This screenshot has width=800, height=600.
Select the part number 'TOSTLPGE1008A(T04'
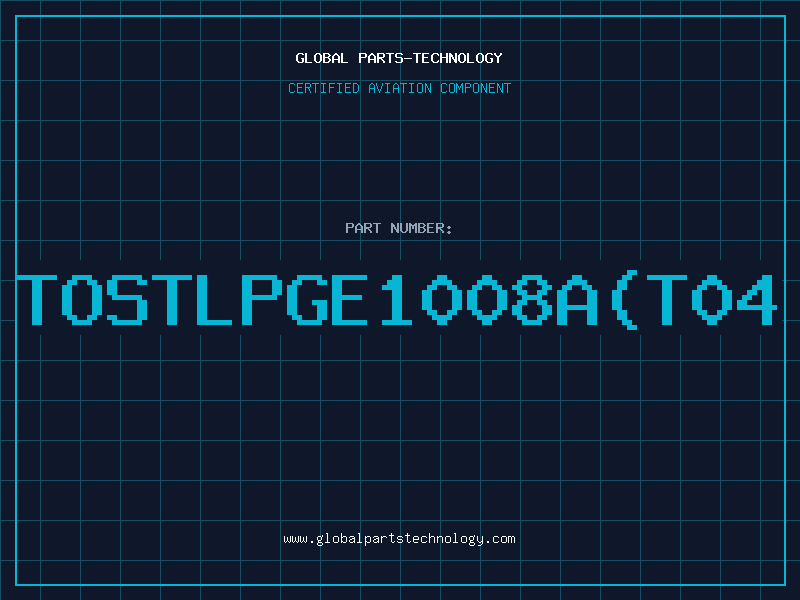397,301
